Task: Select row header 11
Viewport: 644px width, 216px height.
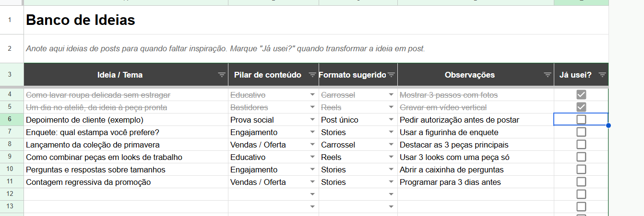Action: pyautogui.click(x=12, y=182)
